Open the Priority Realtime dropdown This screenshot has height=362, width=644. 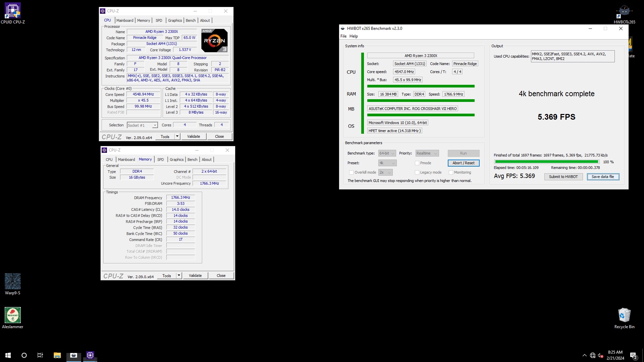point(427,154)
